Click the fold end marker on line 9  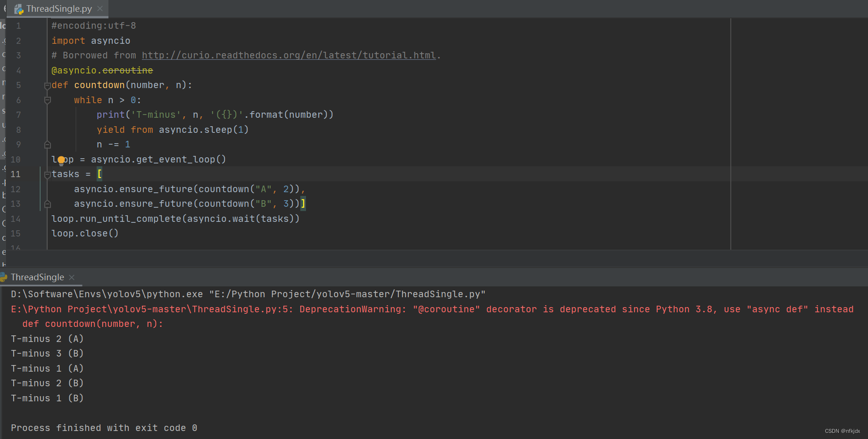(x=47, y=145)
